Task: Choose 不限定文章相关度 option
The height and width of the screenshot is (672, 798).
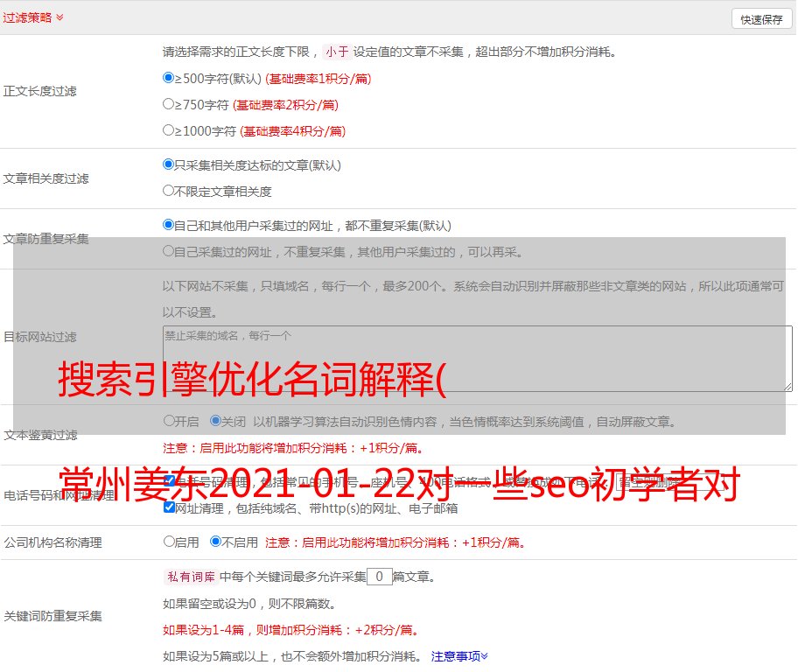Action: 168,191
